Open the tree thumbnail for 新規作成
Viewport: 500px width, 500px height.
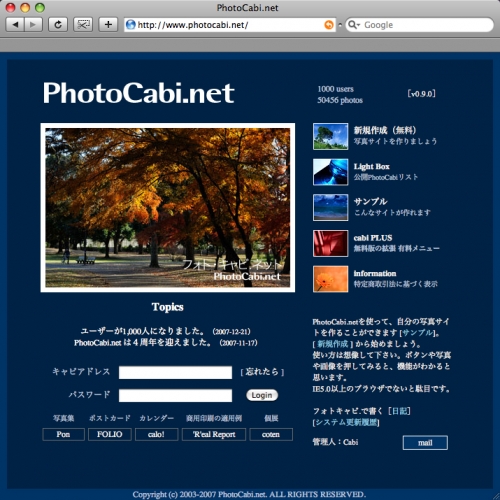[x=330, y=136]
